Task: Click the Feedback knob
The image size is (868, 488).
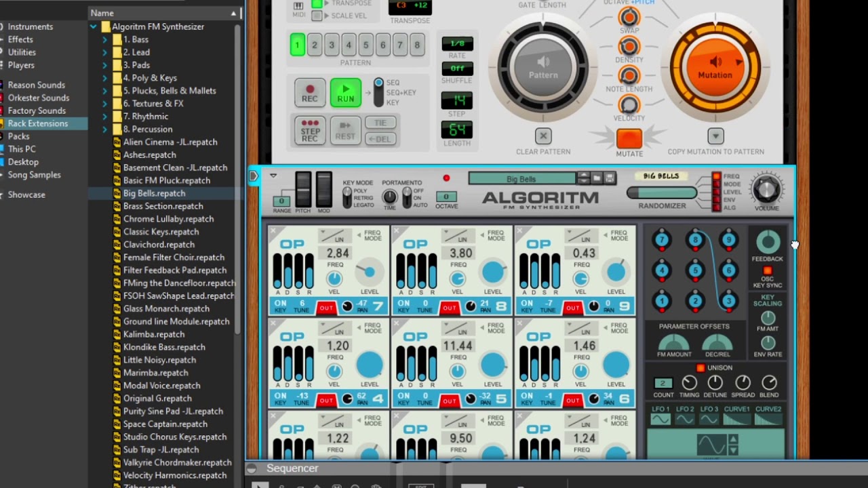Action: pos(768,241)
